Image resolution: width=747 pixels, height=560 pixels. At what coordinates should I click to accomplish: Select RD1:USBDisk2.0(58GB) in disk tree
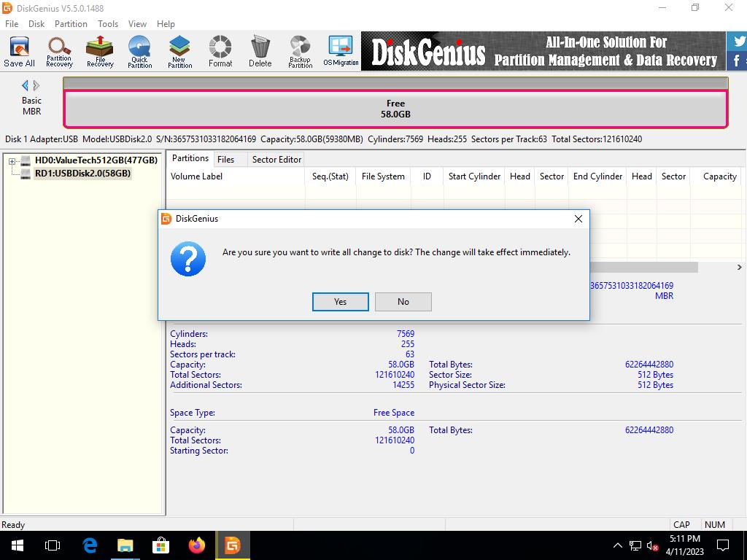pyautogui.click(x=82, y=174)
